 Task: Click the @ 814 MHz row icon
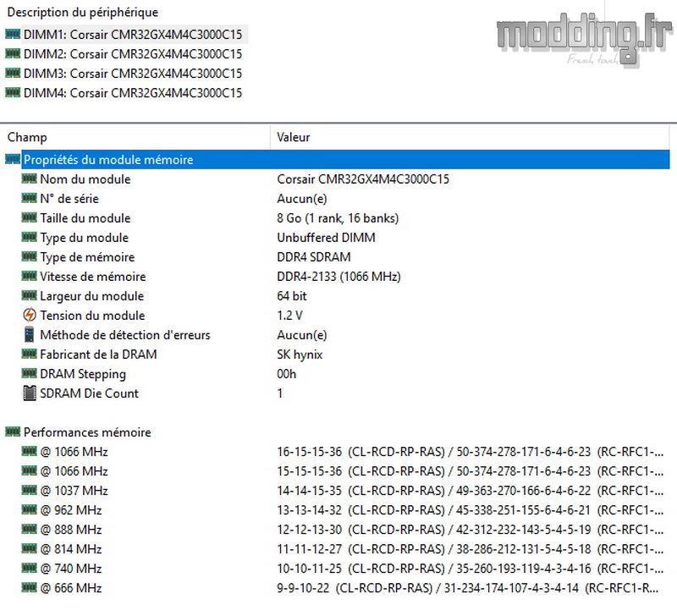coord(29,548)
